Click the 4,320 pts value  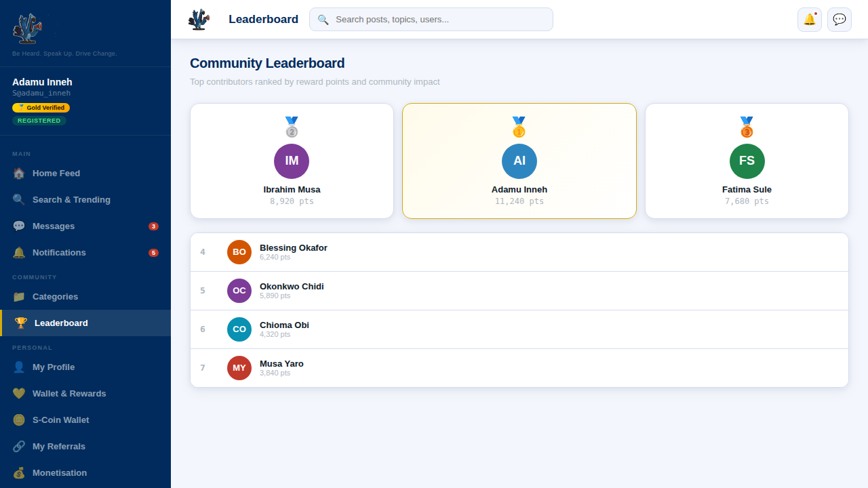pyautogui.click(x=275, y=335)
